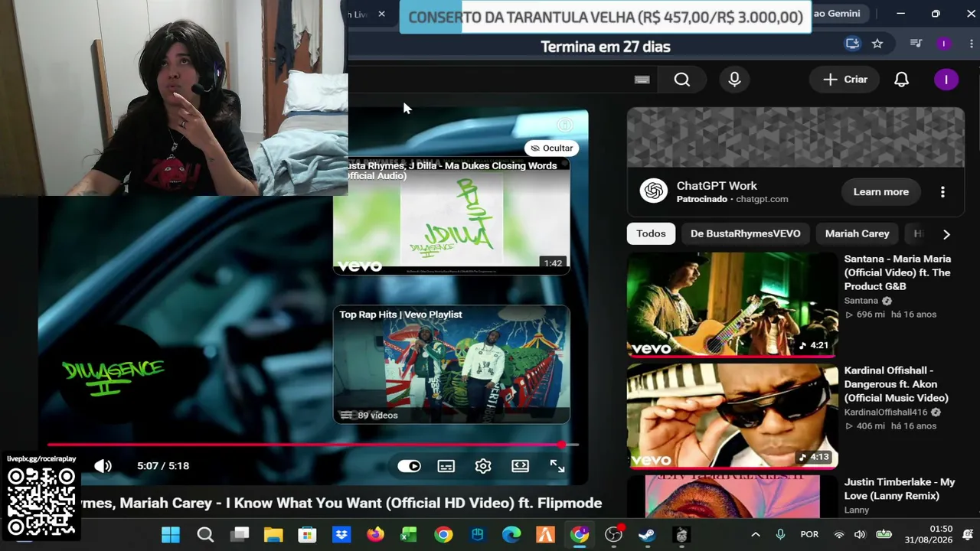The width and height of the screenshot is (980, 551).
Task: Open the Chrome three-dot menu
Action: (971, 44)
